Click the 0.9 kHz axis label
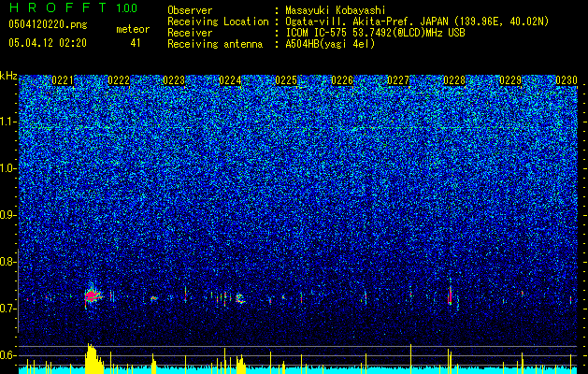 click(8, 215)
